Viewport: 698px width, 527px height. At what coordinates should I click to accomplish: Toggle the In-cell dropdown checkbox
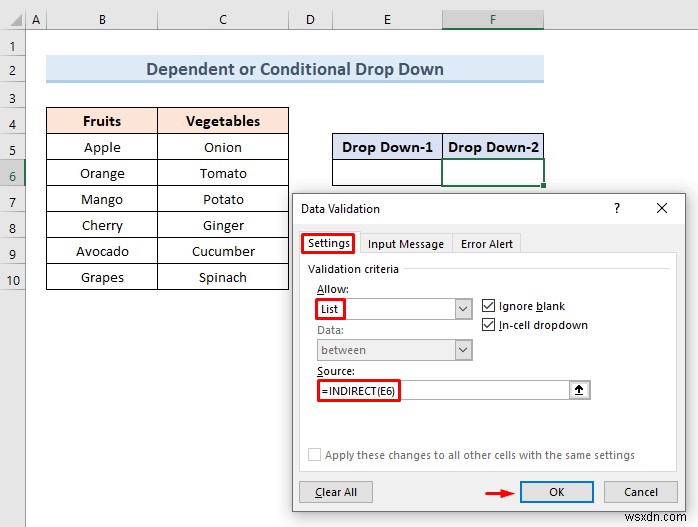pos(488,325)
